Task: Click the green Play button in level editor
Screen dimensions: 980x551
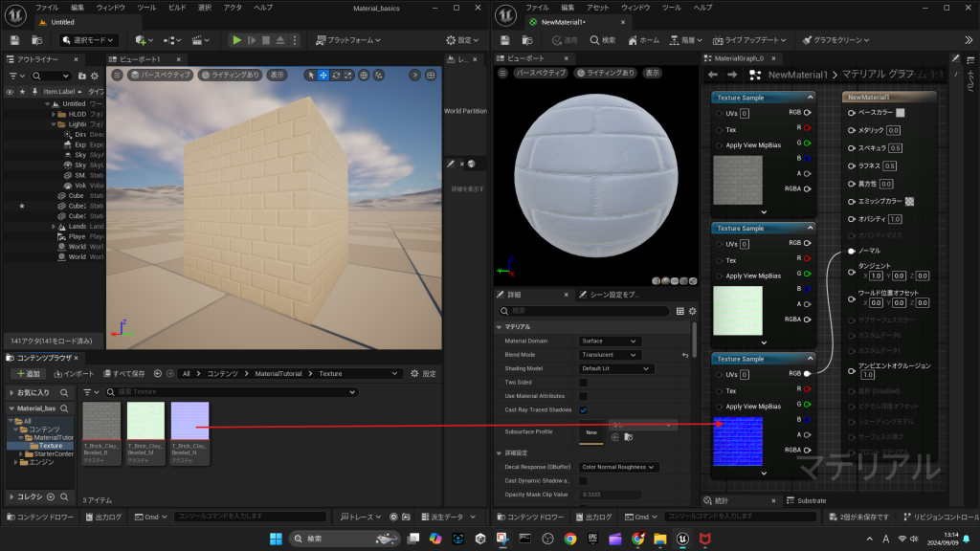Action: [x=237, y=40]
